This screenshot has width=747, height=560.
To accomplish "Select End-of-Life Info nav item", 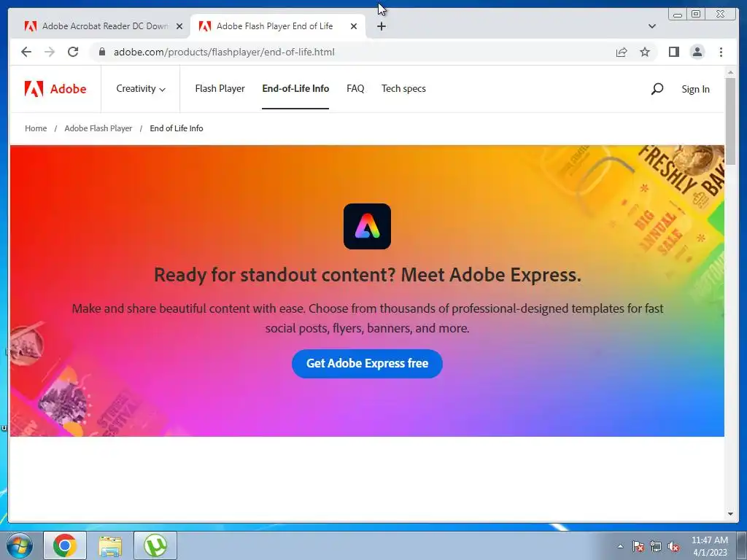I will [295, 88].
